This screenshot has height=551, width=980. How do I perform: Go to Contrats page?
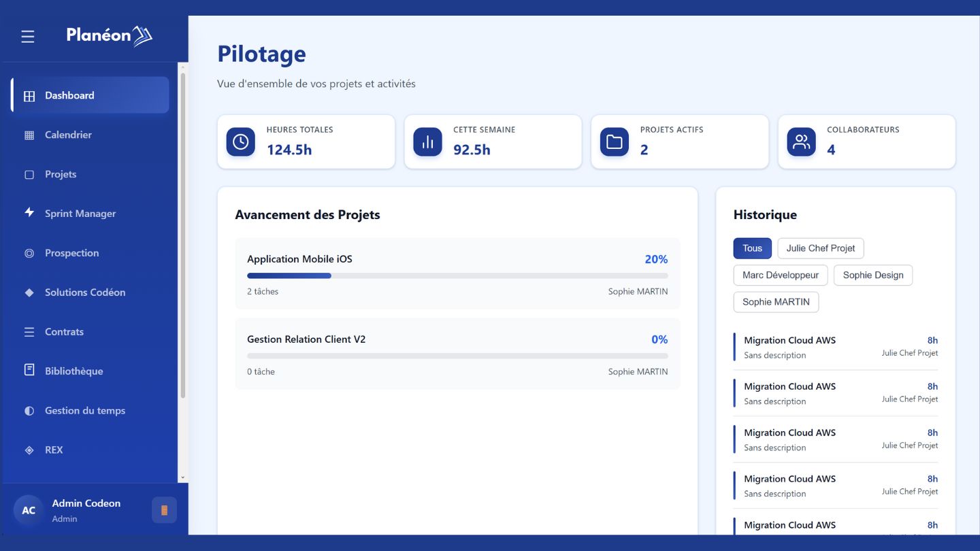pos(90,332)
